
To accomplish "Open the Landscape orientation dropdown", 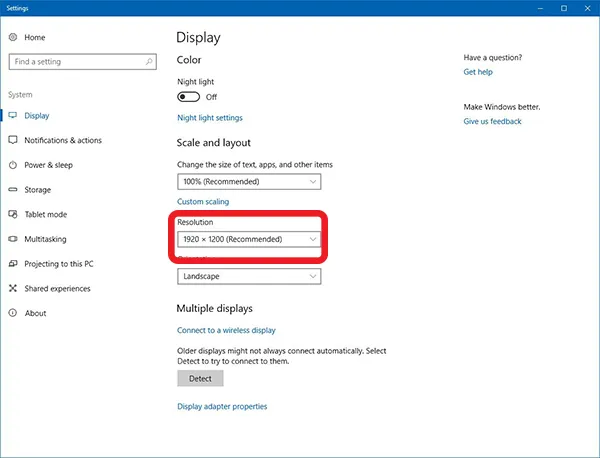I will coord(249,276).
